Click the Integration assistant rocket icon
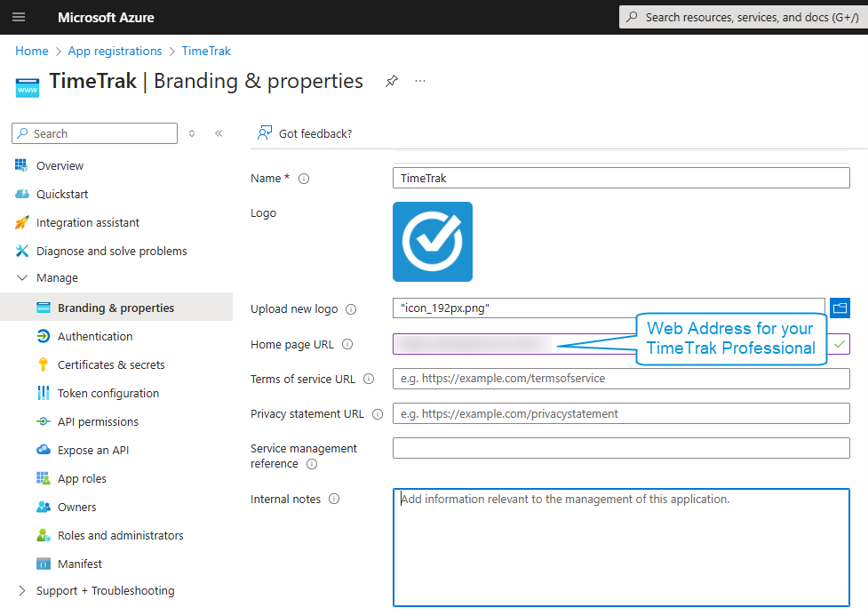The width and height of the screenshot is (868, 616). [21, 222]
